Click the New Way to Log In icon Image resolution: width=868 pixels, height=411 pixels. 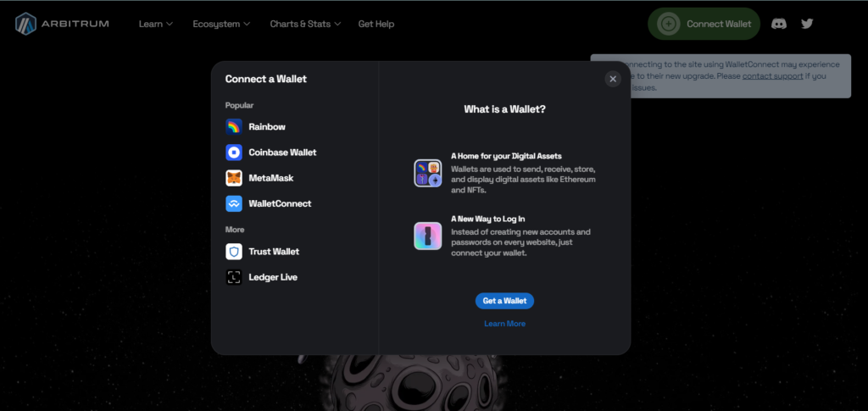click(428, 236)
